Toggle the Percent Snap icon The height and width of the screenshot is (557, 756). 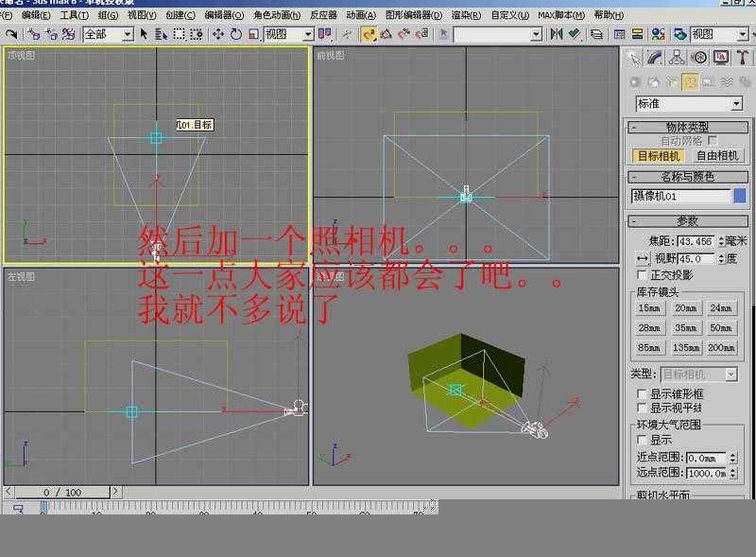point(404,34)
